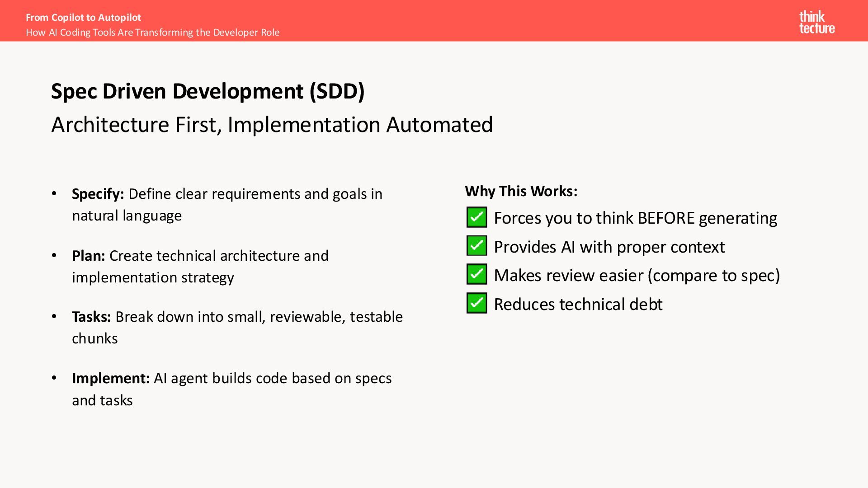Click the 'Why This Works:' heading

tap(521, 191)
